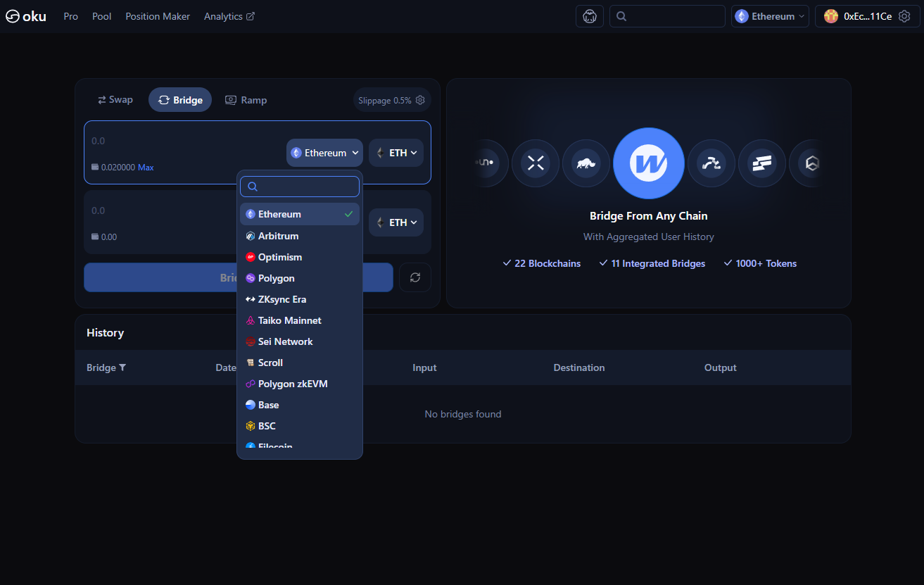The width and height of the screenshot is (924, 585).
Task: Click the arch-shaped bridge logo
Action: pos(711,163)
